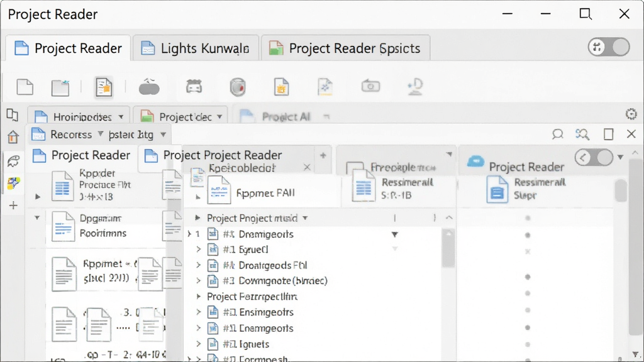Close the inner panel with the X
The image size is (644, 362).
631,134
